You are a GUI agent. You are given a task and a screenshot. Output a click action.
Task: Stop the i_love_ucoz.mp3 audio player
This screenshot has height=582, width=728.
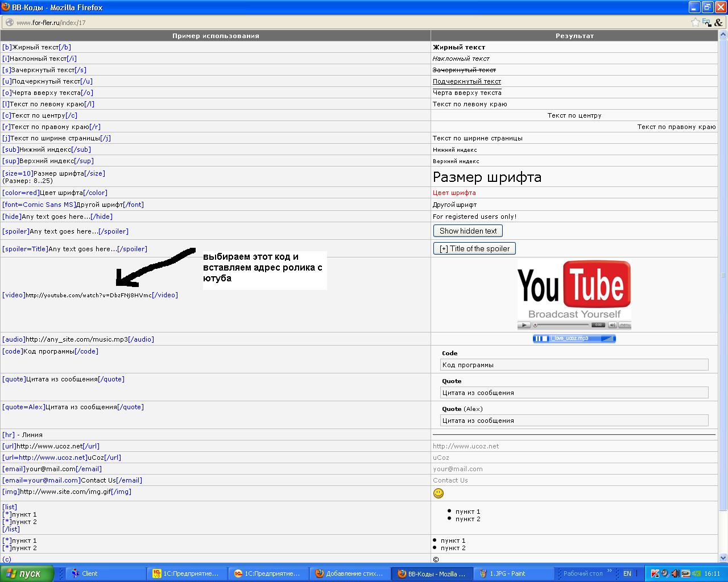click(544, 339)
